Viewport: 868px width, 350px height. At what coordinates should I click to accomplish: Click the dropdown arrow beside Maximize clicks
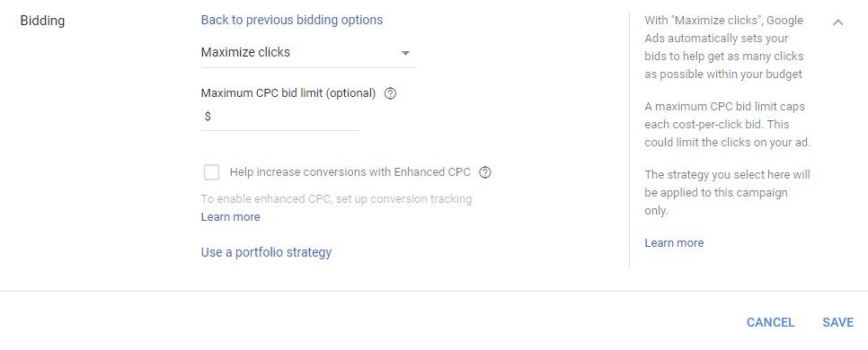(x=405, y=53)
